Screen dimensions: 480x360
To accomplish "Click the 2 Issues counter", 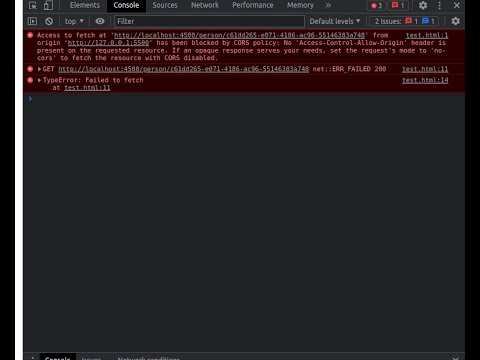I will tap(404, 21).
